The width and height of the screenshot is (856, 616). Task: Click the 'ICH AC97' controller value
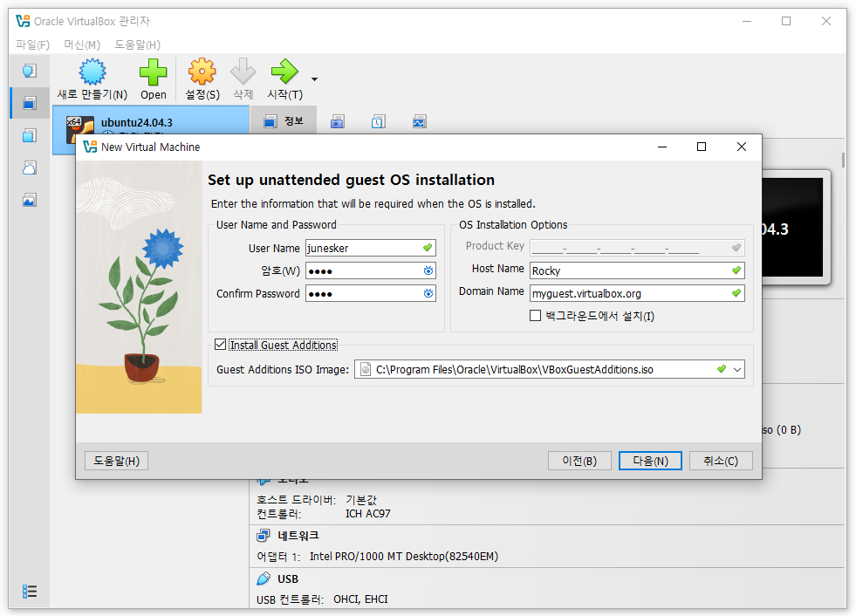[x=368, y=513]
